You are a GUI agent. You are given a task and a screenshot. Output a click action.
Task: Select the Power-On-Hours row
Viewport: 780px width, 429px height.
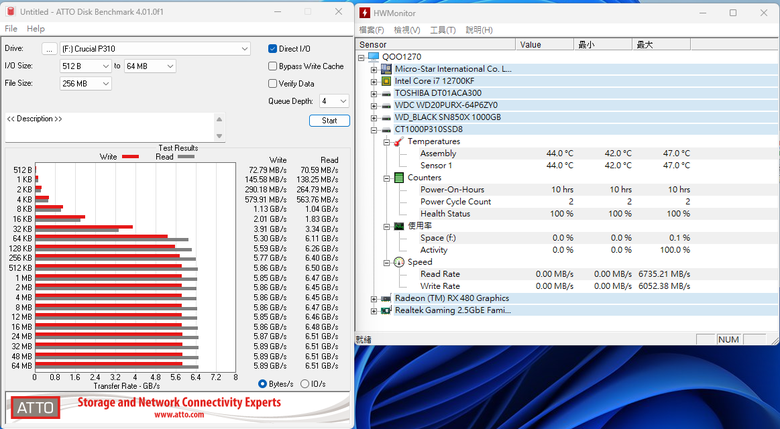[x=555, y=190]
